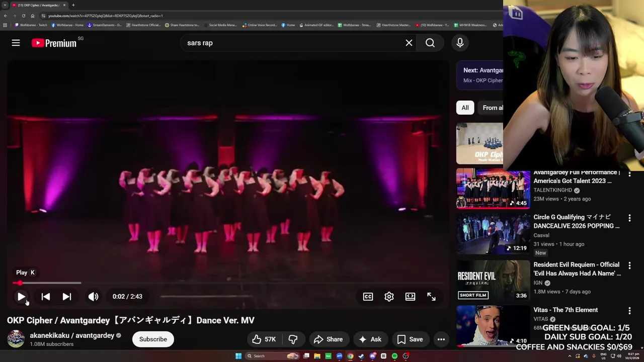Open Wolfsbanee - Twitch bookmark
The image size is (644, 362).
click(31, 25)
